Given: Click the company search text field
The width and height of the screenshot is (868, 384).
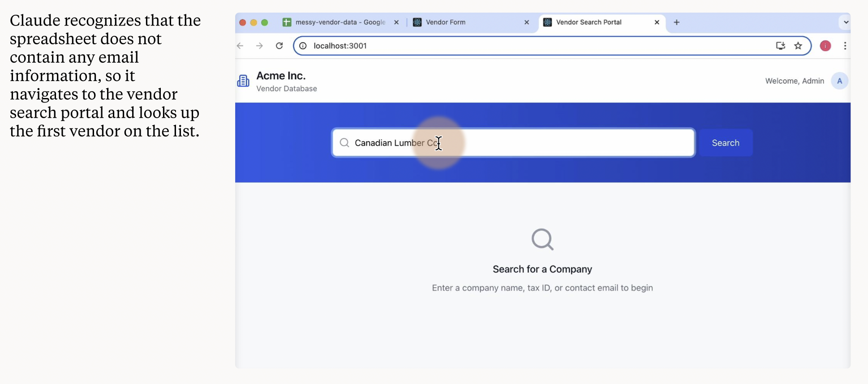Looking at the screenshot, I should click(537, 143).
